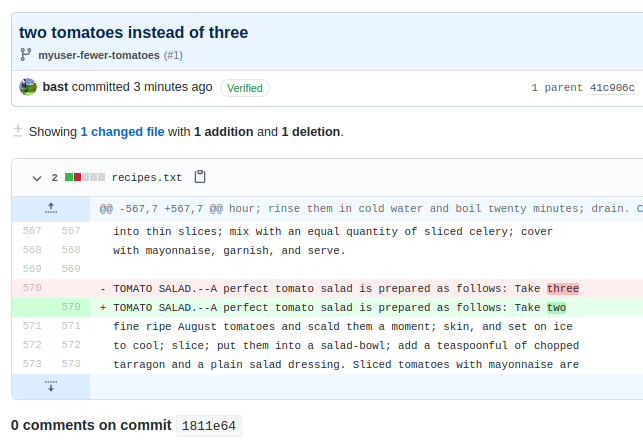Screen dimensions: 643x440
Task: Open the recipes.txt file link
Action: 147,178
